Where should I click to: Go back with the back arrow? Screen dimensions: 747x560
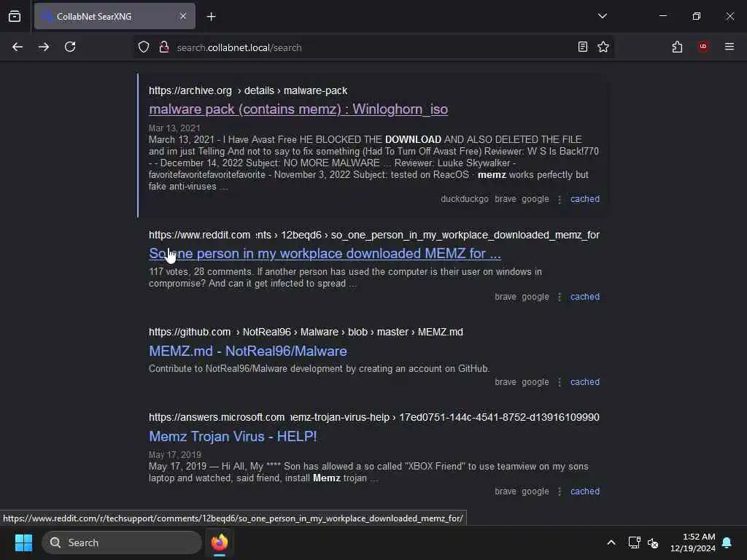[x=18, y=47]
